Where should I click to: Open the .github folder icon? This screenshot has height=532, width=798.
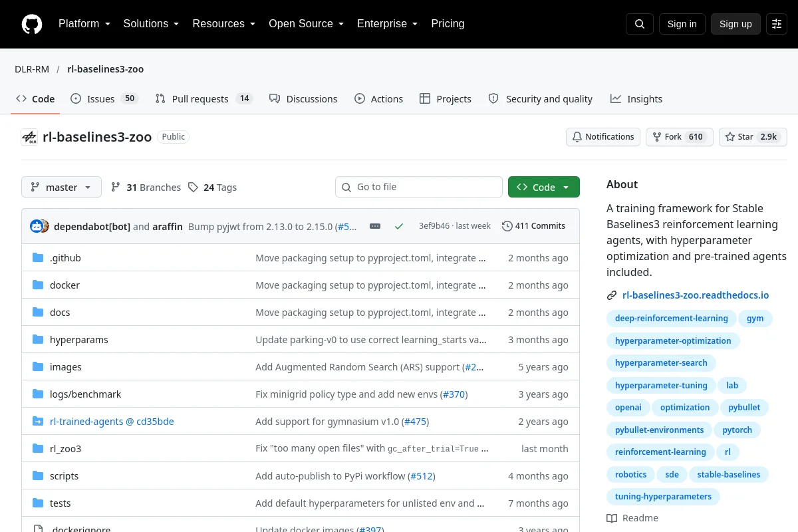(x=38, y=258)
